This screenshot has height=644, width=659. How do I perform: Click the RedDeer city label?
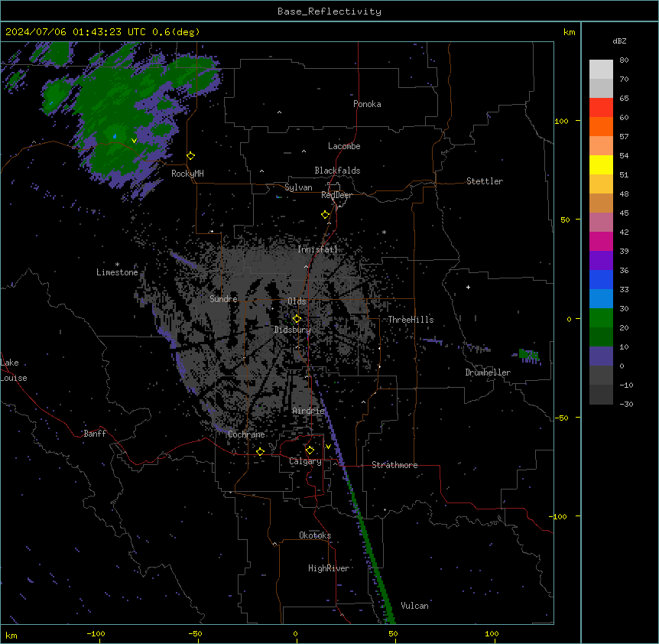click(337, 195)
